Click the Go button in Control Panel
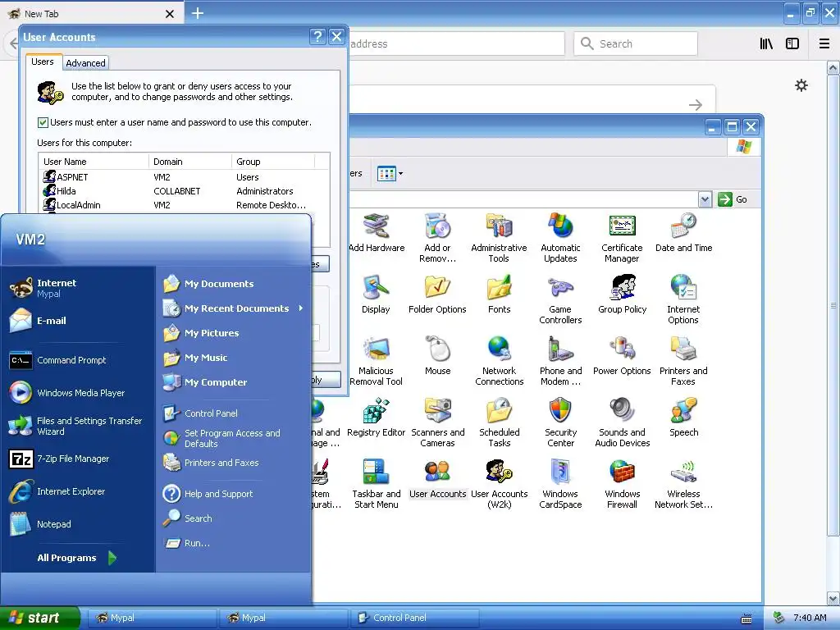Viewport: 840px width, 630px height. click(733, 200)
